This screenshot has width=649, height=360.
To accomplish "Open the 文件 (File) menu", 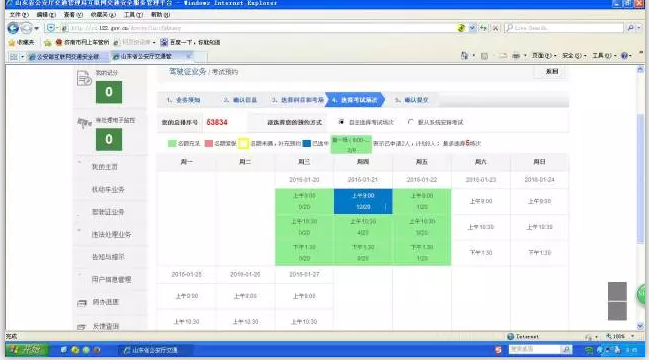I will 19,15.
